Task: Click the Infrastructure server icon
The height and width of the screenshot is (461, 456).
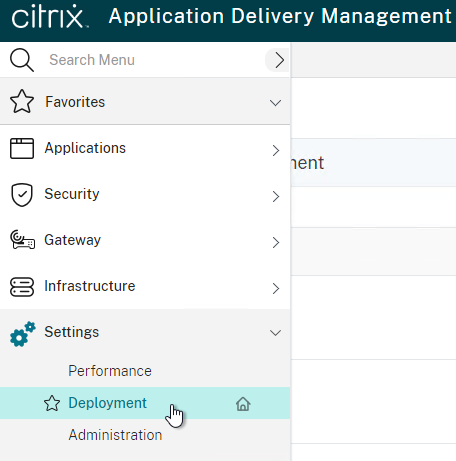Action: (x=22, y=287)
